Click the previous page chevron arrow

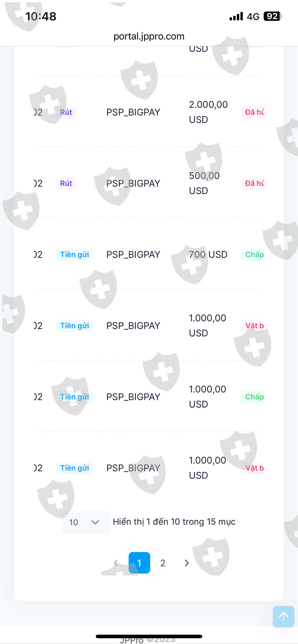[x=116, y=563]
